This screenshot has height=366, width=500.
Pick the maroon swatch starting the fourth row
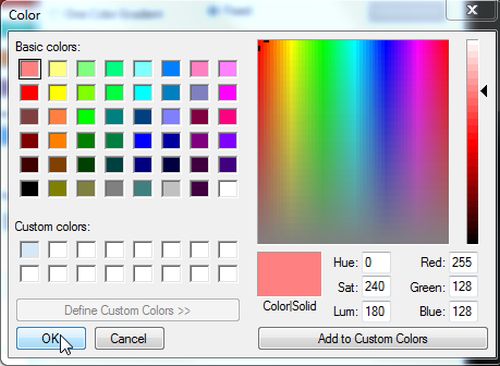point(29,141)
